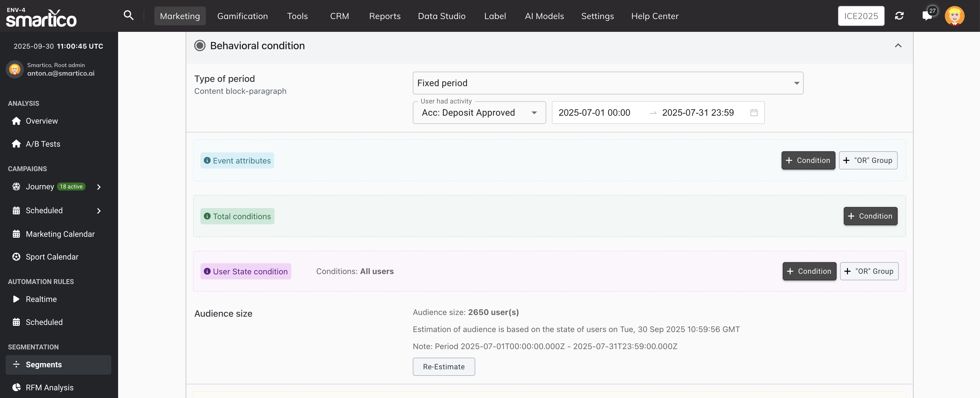Image resolution: width=980 pixels, height=398 pixels.
Task: Click the user avatar in top bar
Action: point(954,16)
